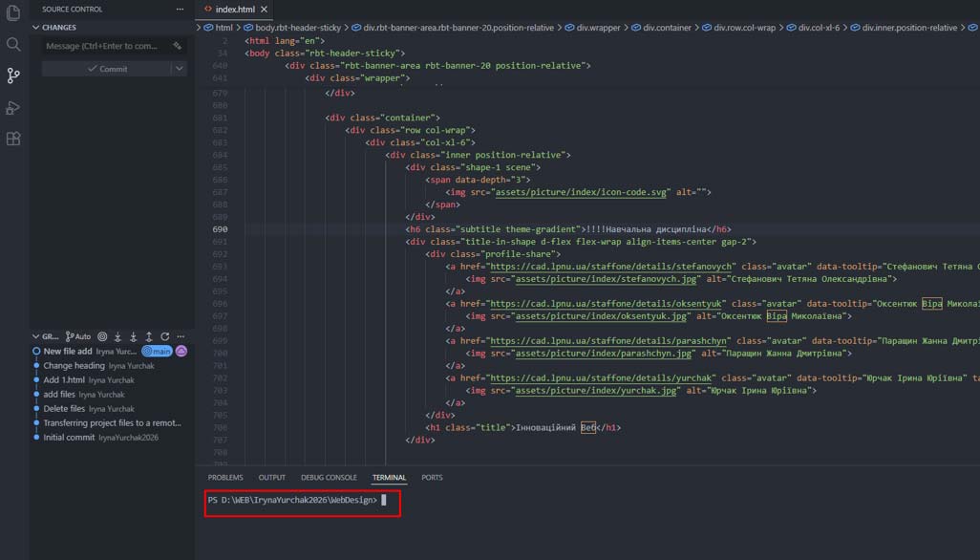Screen dimensions: 980x560
Task: Select the TERMINAL panel tab
Action: coord(389,477)
